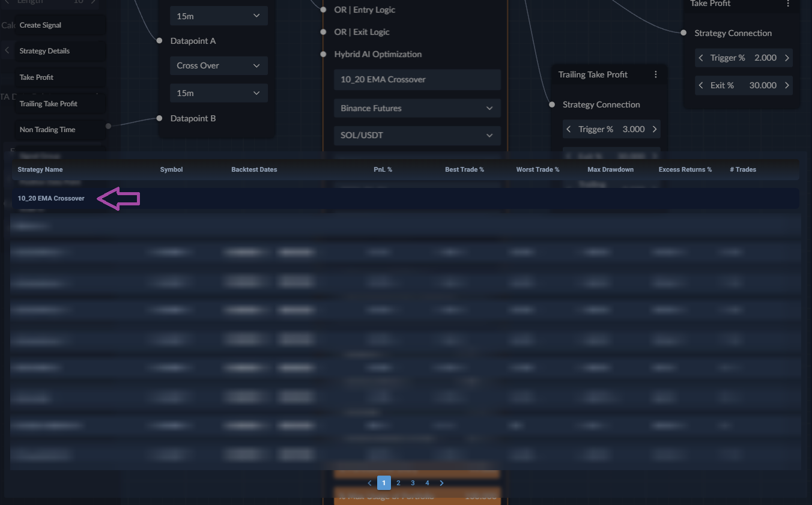Increase Take Profit Trigger % value
812x505 pixels.
click(x=787, y=58)
